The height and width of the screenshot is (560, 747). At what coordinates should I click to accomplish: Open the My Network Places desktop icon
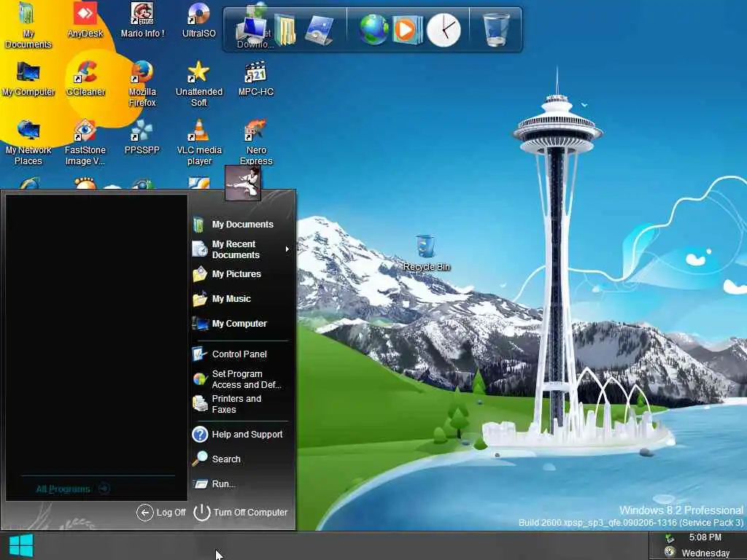[28, 142]
